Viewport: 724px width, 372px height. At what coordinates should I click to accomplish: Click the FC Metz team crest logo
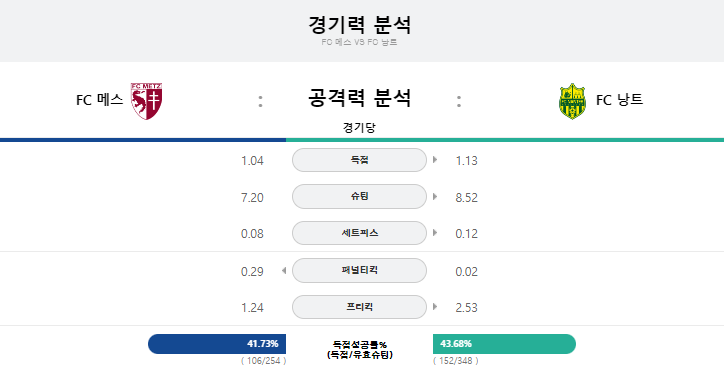pyautogui.click(x=146, y=101)
